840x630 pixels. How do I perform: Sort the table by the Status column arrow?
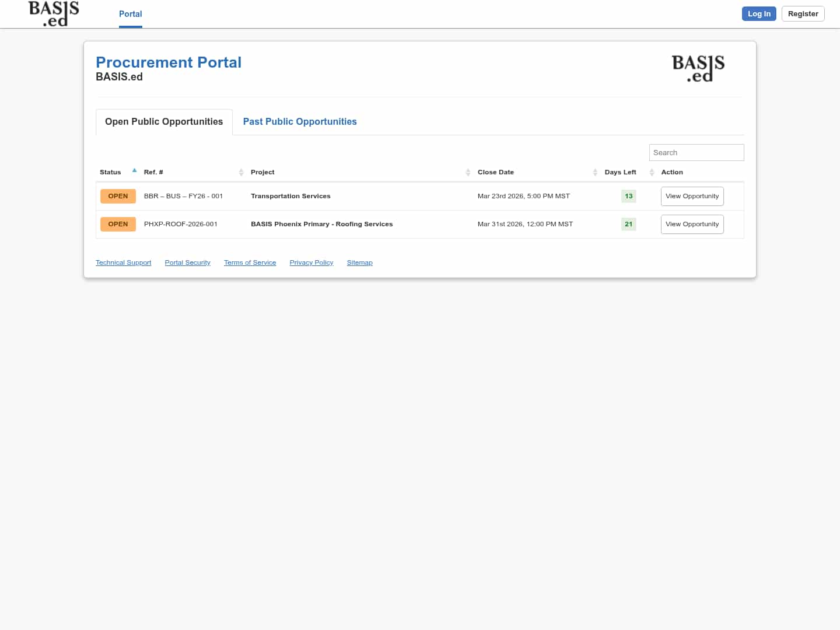[134, 170]
